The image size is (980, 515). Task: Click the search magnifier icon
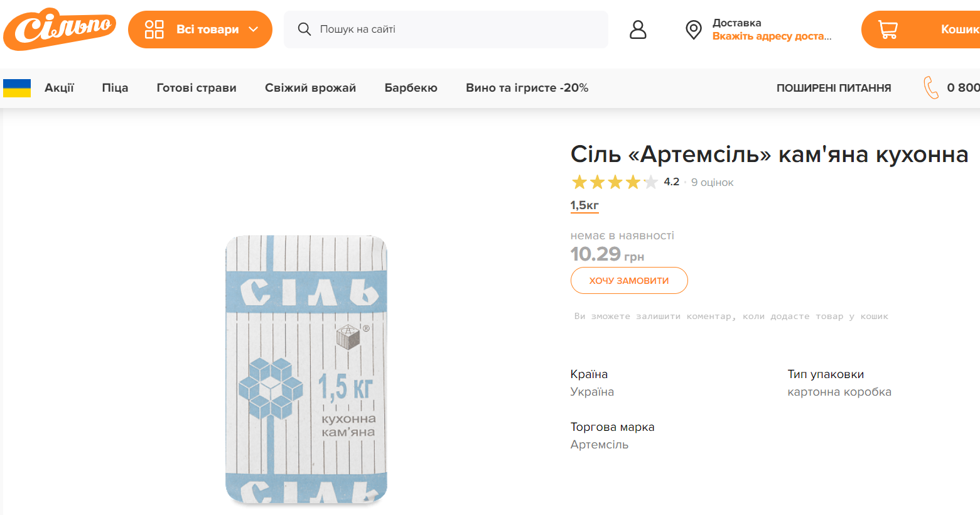[x=304, y=30]
